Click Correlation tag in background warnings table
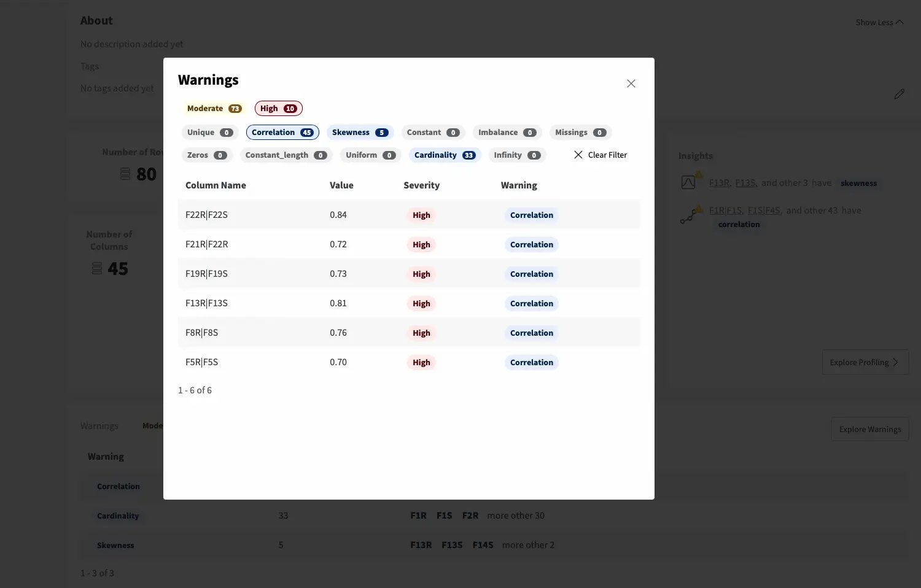Screen dimensions: 921x588 119,487
